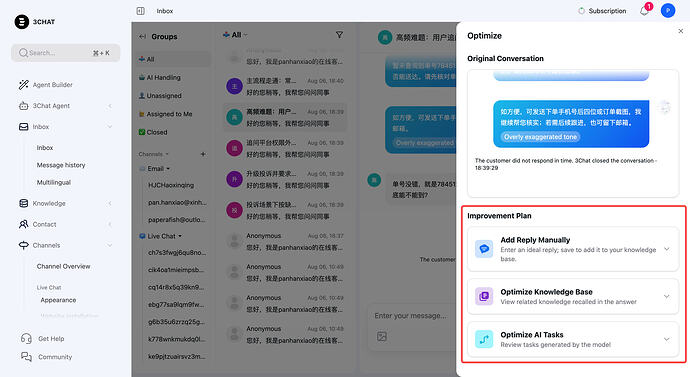The width and height of the screenshot is (690, 377).
Task: Click the Subscription link
Action: (607, 11)
